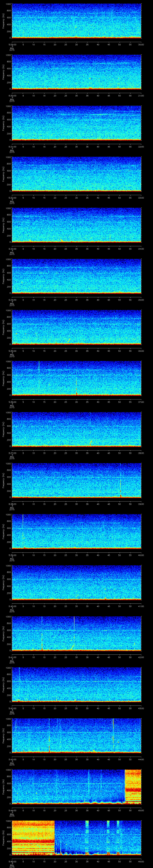This screenshot has width=153, height=868.
Task: Pick the spectrogram panel starting at 5:32:00
Action: 76,174
